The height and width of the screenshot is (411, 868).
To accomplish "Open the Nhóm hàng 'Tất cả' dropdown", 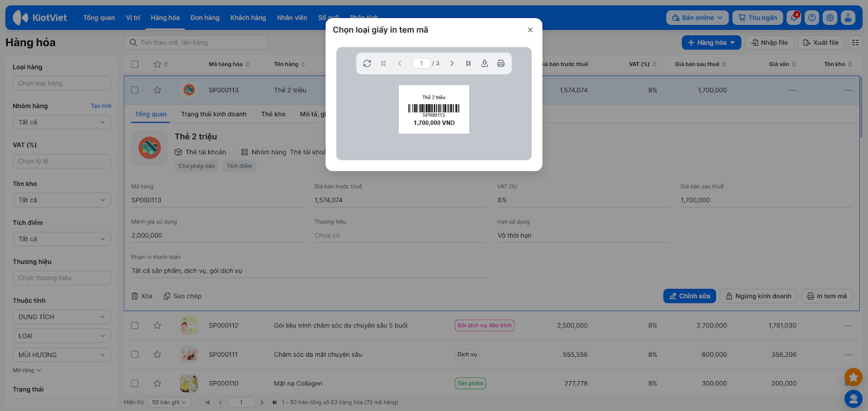I will coord(62,122).
